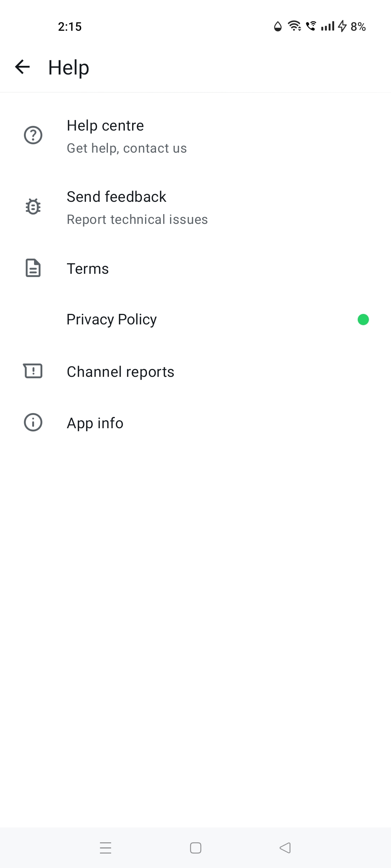Open Channel reports
The height and width of the screenshot is (868, 391).
[x=121, y=372]
